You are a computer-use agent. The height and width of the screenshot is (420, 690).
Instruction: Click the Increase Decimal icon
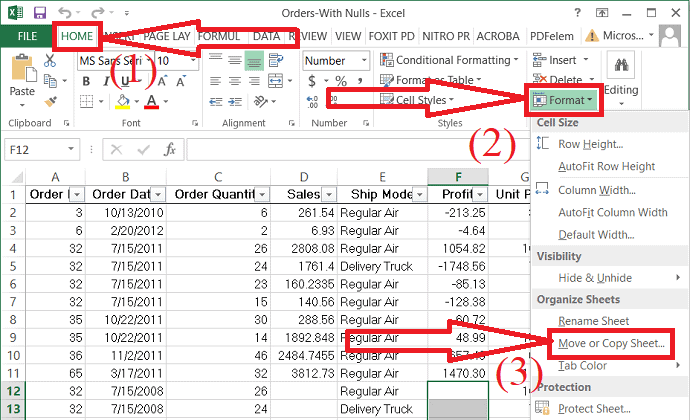click(x=312, y=102)
